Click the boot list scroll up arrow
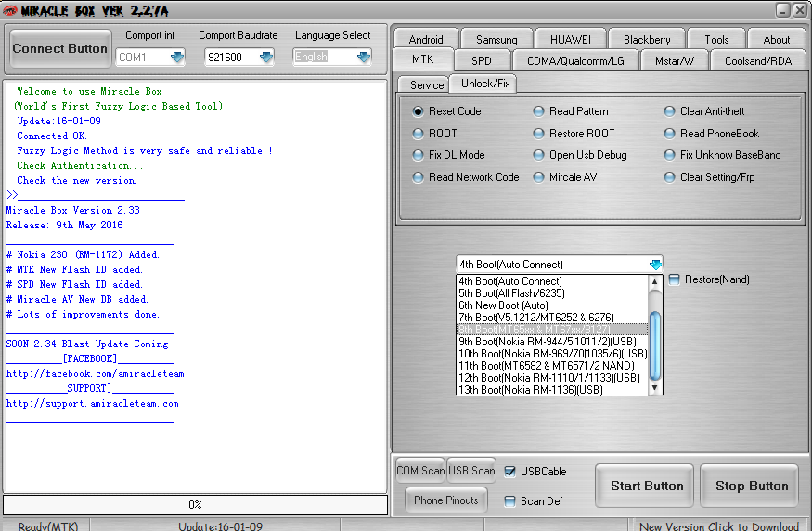812x532 pixels. pos(654,282)
